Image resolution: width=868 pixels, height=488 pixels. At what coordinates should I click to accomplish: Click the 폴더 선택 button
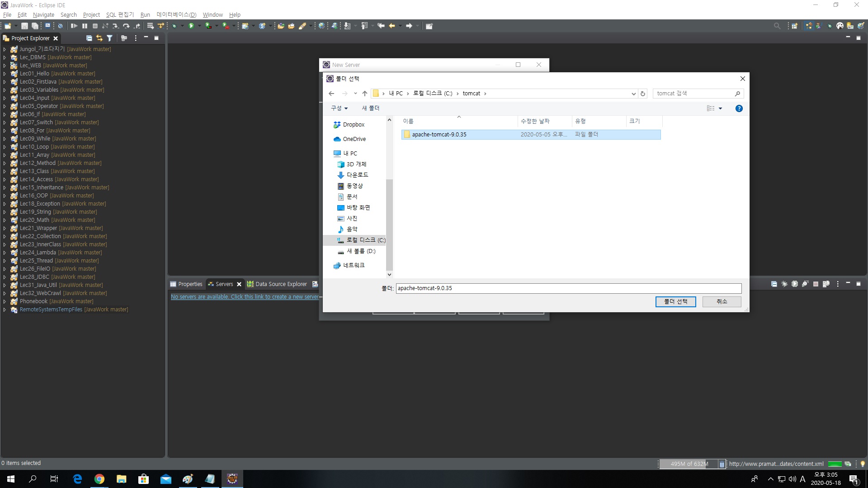tap(675, 301)
